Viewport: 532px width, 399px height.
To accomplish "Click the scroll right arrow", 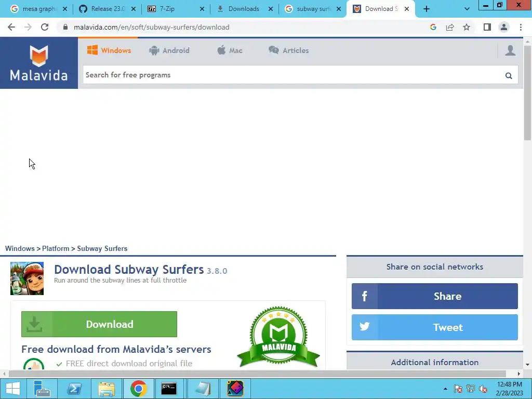I will coord(518,374).
